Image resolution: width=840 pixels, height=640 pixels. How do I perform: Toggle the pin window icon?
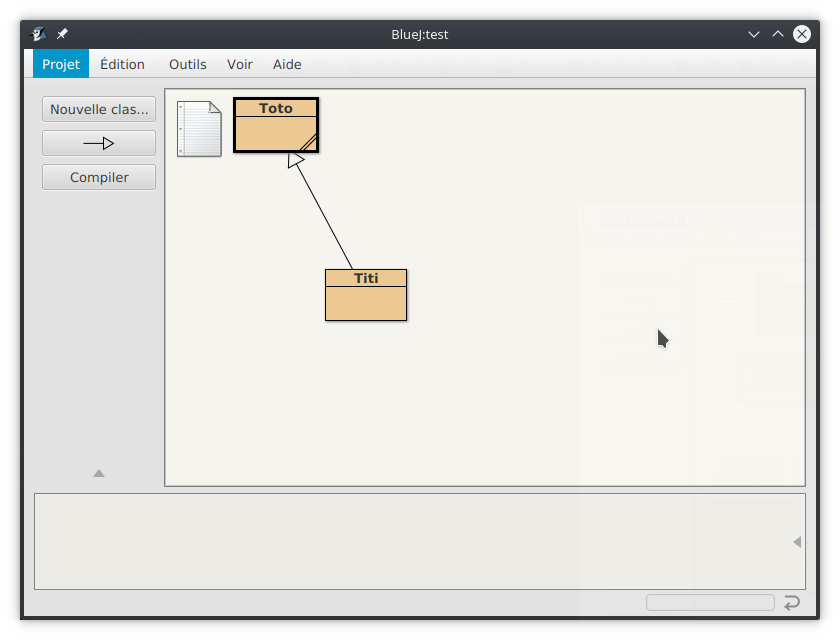[x=62, y=34]
